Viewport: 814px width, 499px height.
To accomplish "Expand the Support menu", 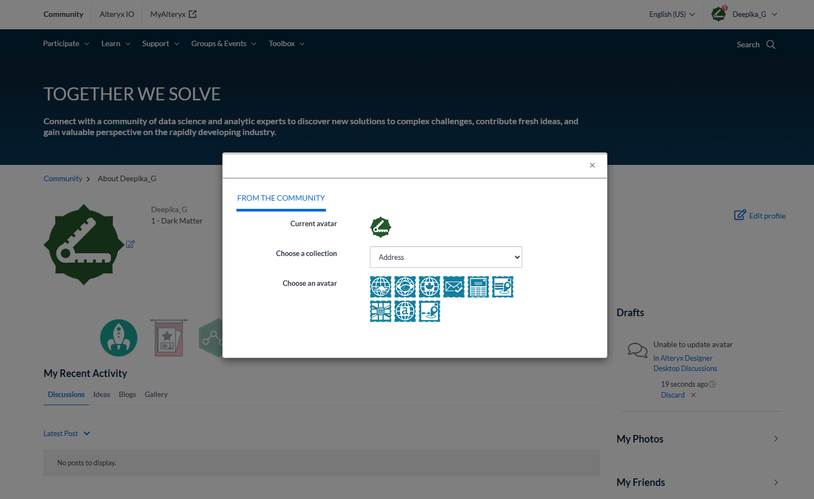I will click(160, 44).
